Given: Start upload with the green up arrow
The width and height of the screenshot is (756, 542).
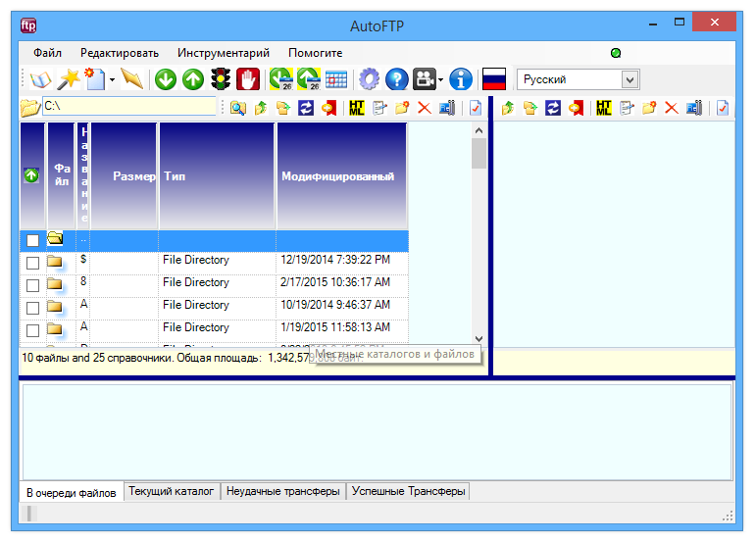Looking at the screenshot, I should 193,79.
